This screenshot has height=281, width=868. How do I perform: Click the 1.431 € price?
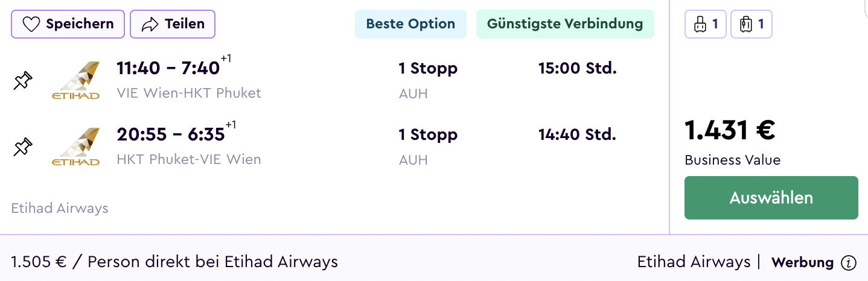point(730,130)
